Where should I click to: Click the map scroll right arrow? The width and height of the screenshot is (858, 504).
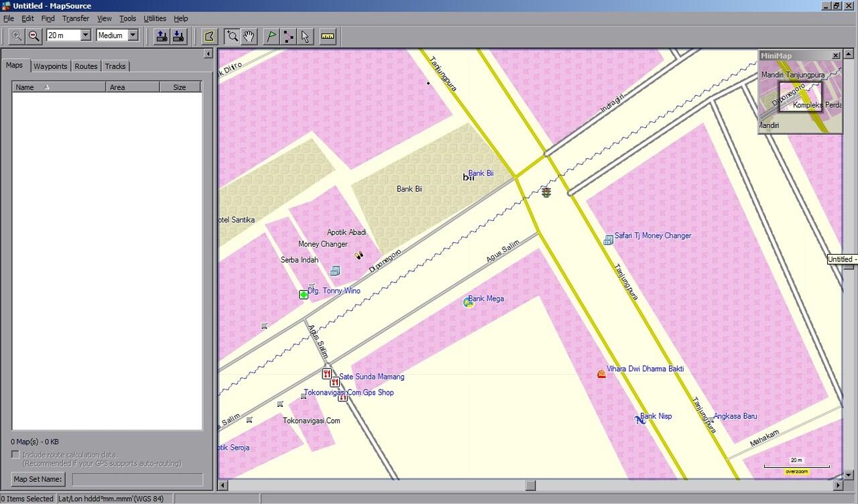point(837,485)
